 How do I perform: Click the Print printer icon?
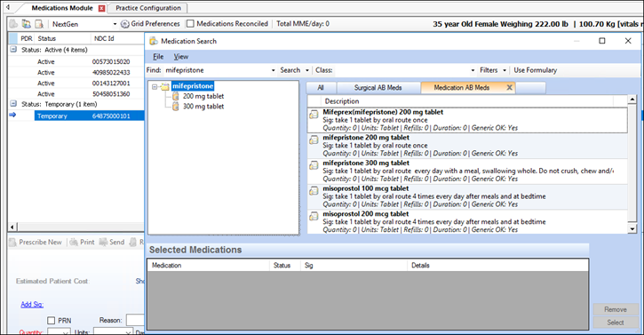coord(74,243)
